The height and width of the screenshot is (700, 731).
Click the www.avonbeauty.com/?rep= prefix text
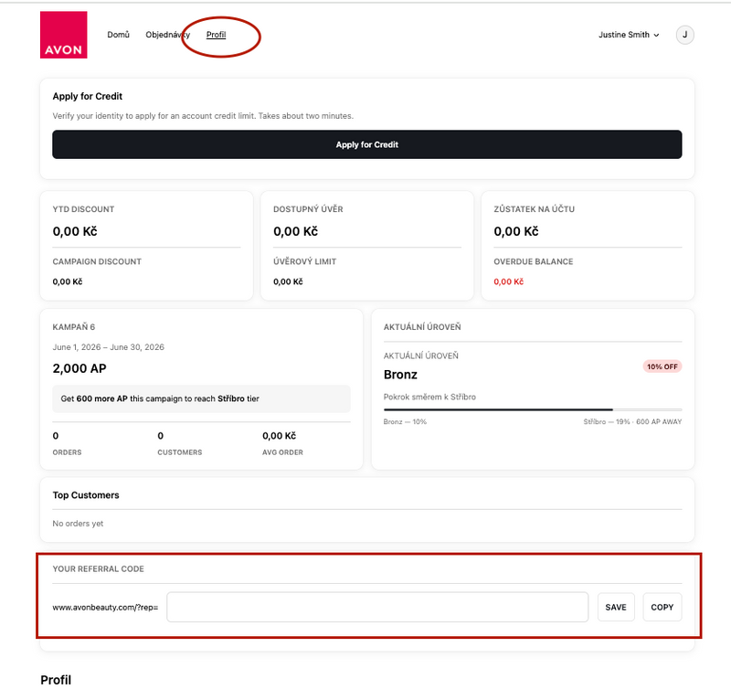click(x=105, y=607)
